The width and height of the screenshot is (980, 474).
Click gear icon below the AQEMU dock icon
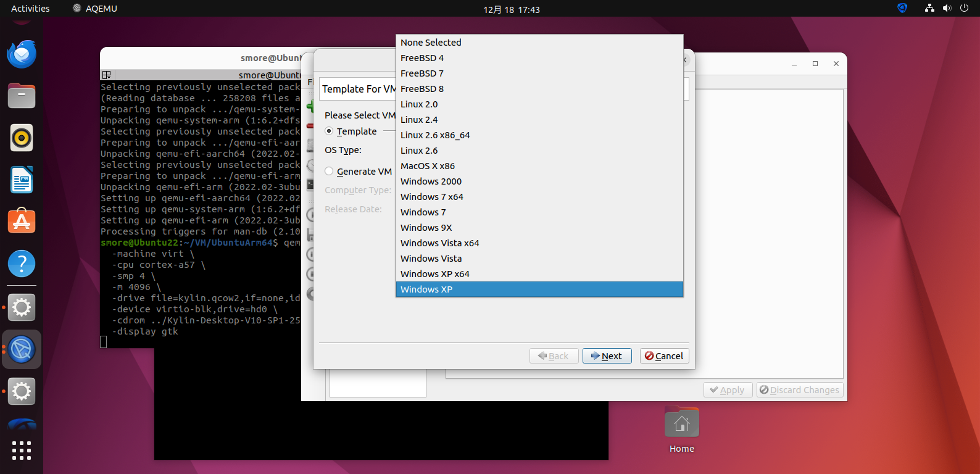tap(22, 391)
